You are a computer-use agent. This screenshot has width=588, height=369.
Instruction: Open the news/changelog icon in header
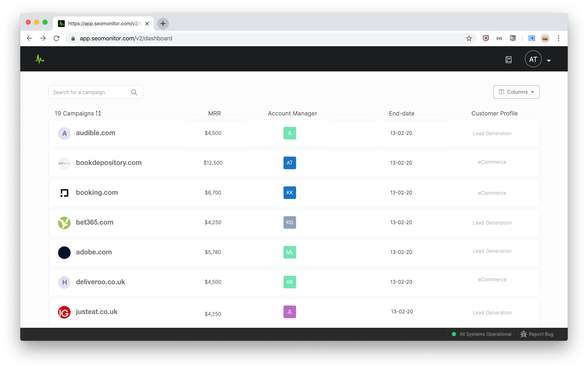pos(508,60)
